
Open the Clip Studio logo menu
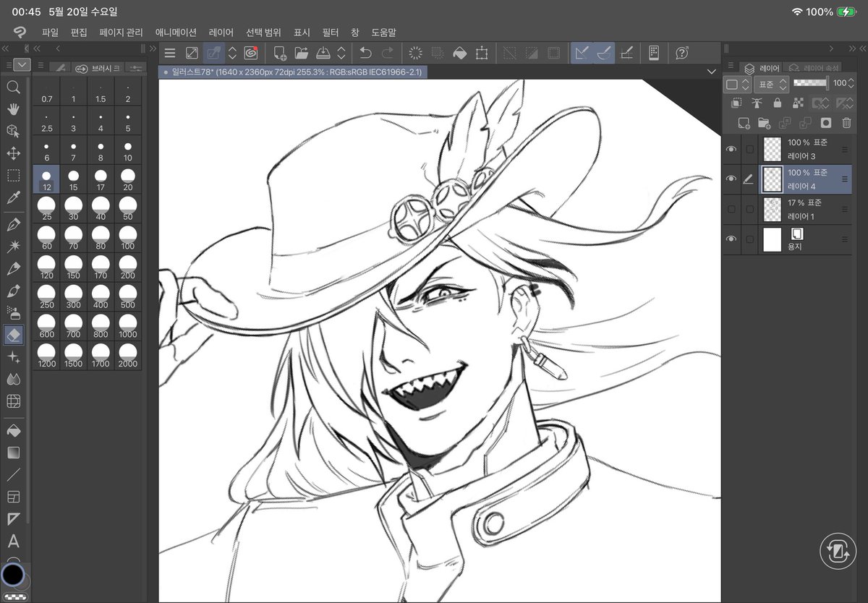click(21, 33)
